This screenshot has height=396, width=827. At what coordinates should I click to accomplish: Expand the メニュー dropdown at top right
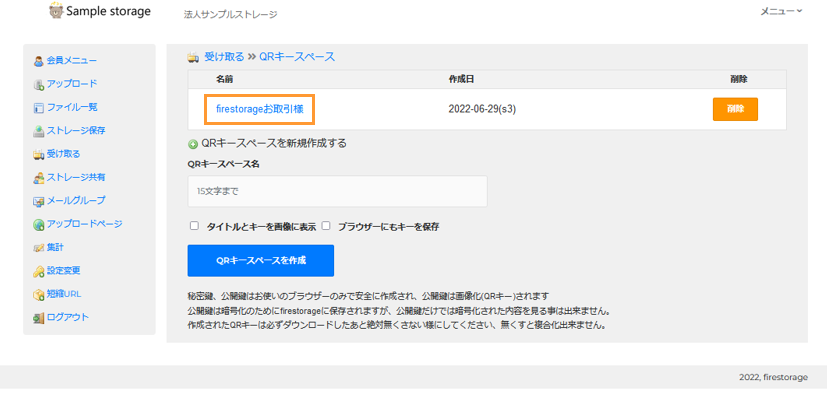781,11
